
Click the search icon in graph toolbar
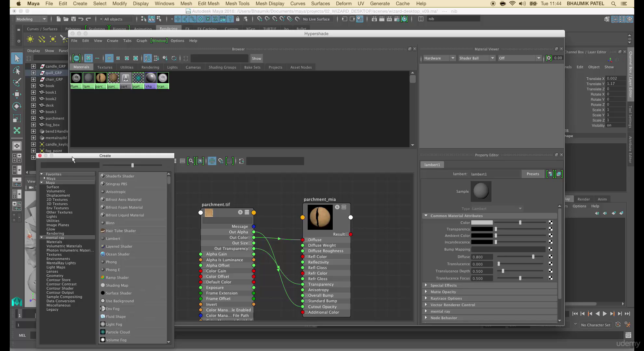click(191, 161)
